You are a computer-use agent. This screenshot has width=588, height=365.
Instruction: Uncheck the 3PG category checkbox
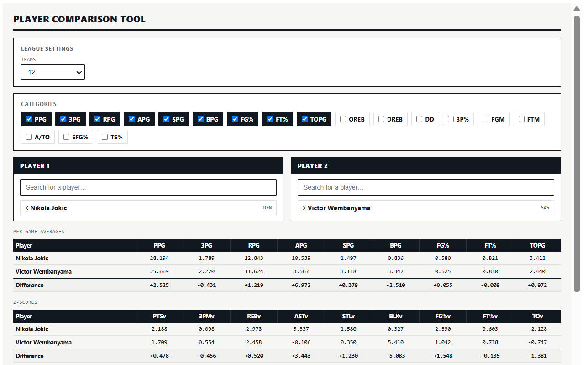tap(63, 119)
